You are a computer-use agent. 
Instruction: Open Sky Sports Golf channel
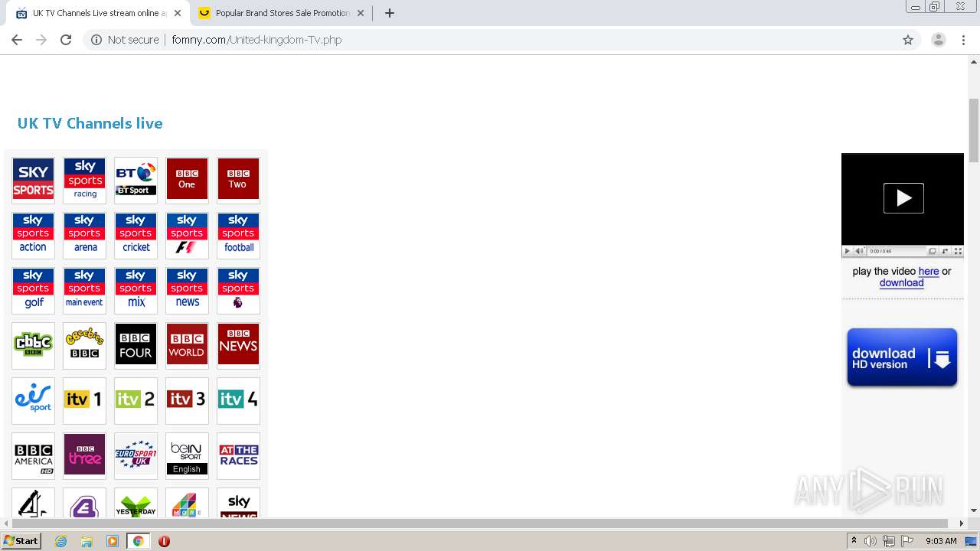pos(33,290)
